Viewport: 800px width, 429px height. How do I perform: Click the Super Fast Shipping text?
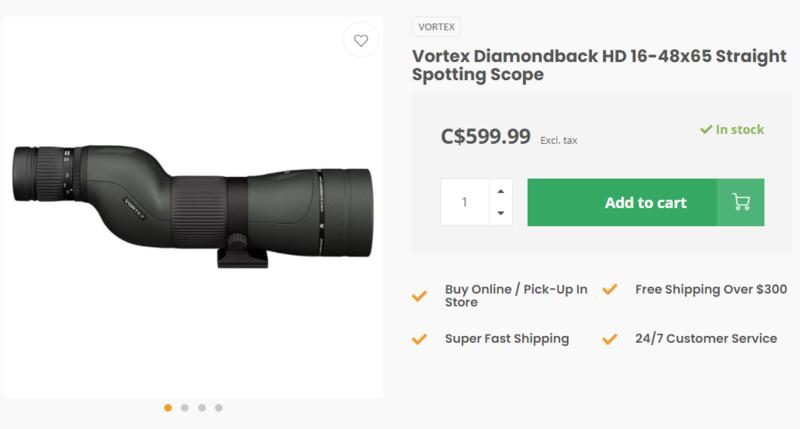[507, 339]
